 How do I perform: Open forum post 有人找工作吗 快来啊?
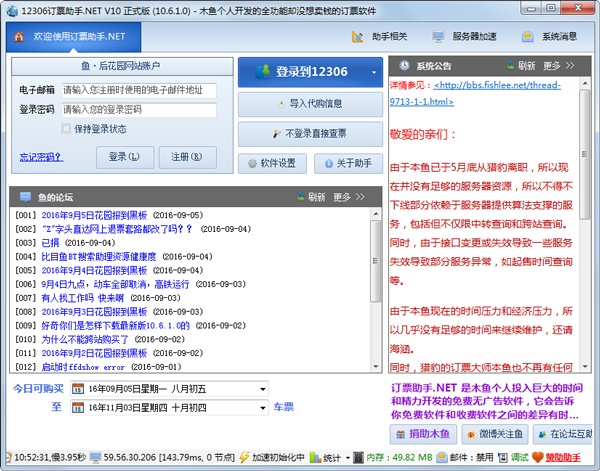coord(83,298)
